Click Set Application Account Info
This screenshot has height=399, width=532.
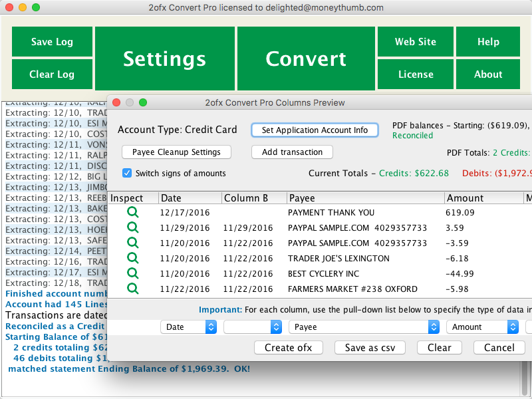coord(315,130)
